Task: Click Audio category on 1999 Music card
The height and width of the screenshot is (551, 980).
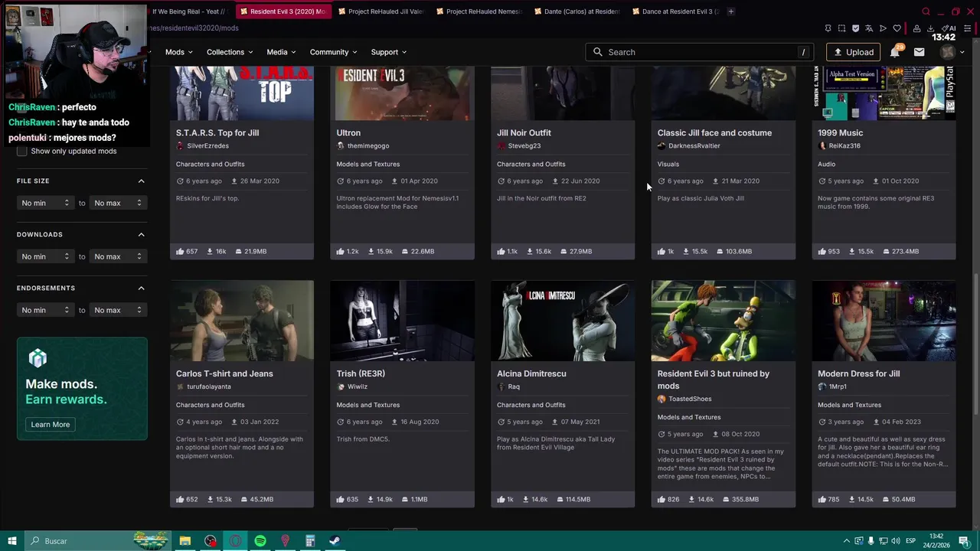Action: [826, 164]
